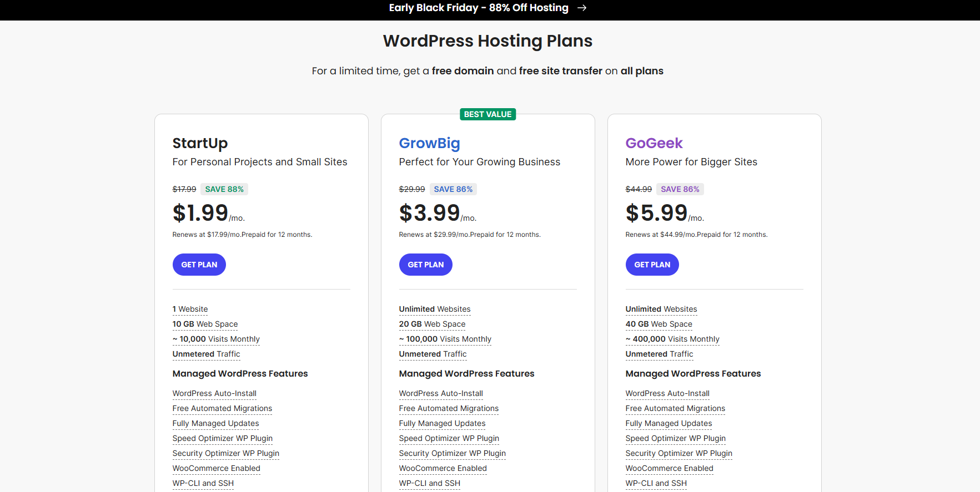Click 'WP-CLI and SSH' in GoGeek plan
Screen dimensions: 980x492
(x=656, y=483)
